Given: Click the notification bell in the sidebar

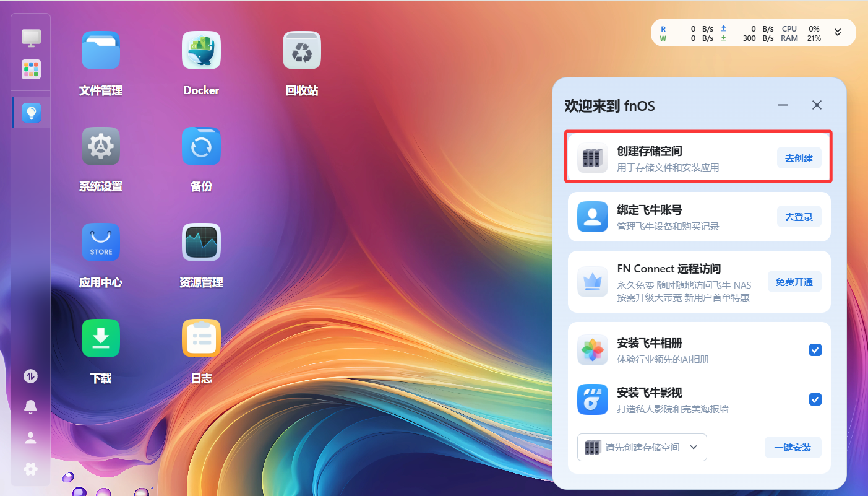Looking at the screenshot, I should 30,407.
